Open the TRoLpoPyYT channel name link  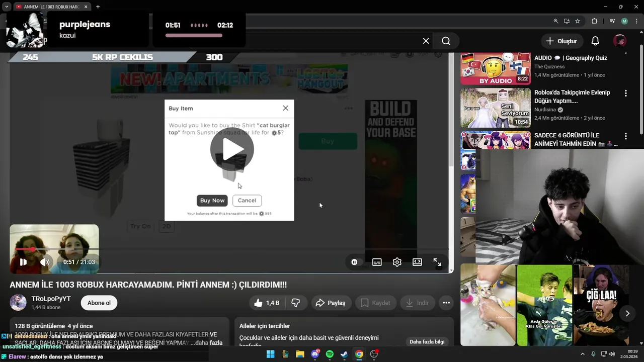click(51, 299)
